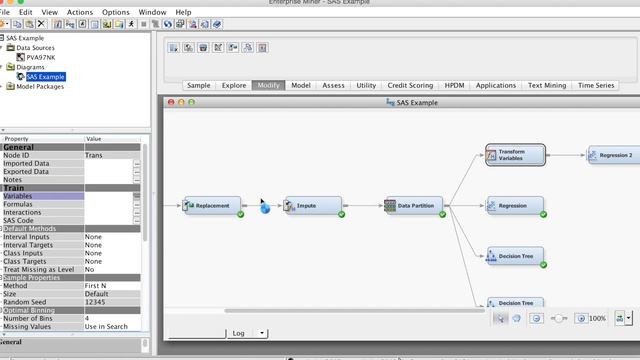Image resolution: width=640 pixels, height=360 pixels.
Task: Collapse the Diagrams tree folder
Action: (2, 67)
